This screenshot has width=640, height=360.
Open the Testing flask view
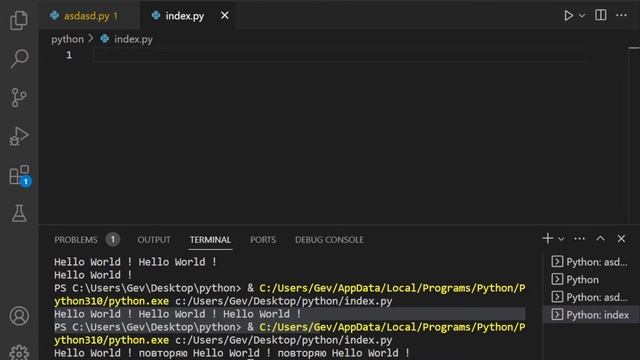pos(19,213)
